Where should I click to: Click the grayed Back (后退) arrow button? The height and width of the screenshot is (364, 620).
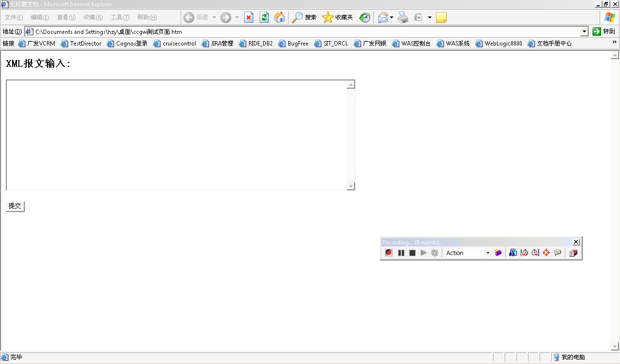coord(196,18)
